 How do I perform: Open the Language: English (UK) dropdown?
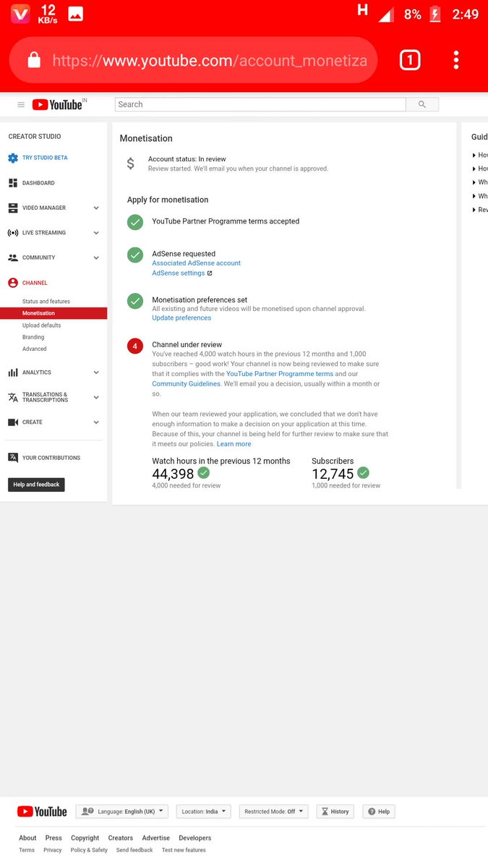[x=122, y=812]
